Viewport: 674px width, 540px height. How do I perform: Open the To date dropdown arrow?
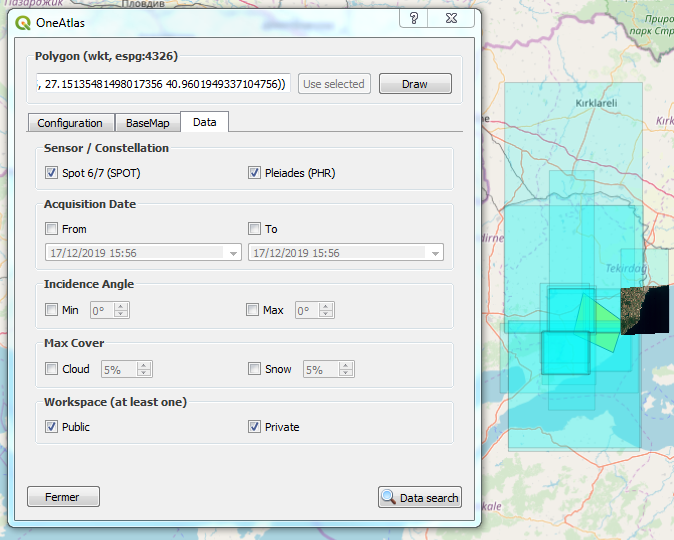(x=435, y=253)
